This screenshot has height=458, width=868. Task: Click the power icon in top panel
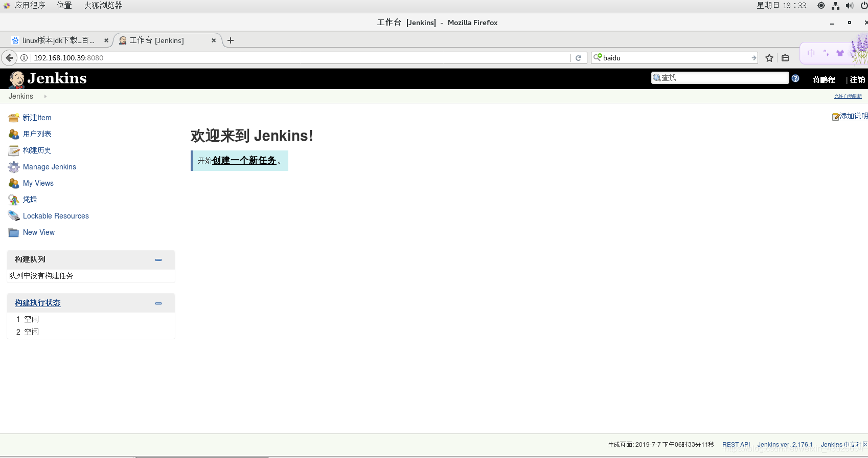(x=864, y=6)
